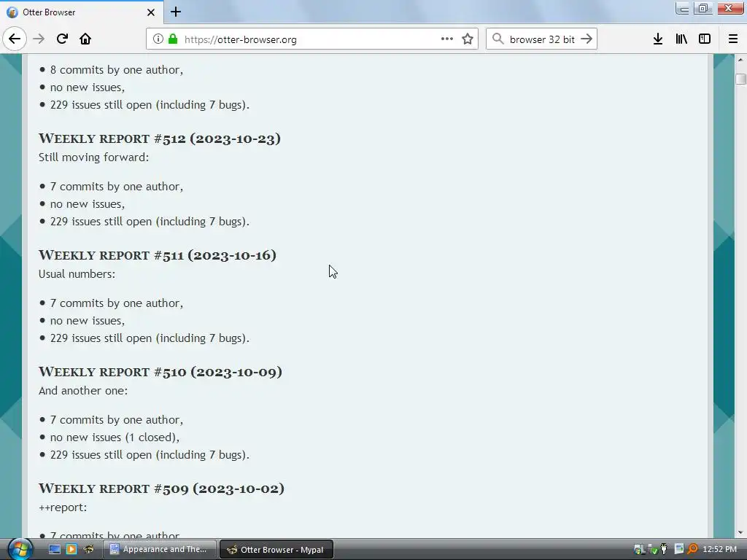Click 'no new issues (1 closed),' line
747x560 pixels.
click(115, 437)
